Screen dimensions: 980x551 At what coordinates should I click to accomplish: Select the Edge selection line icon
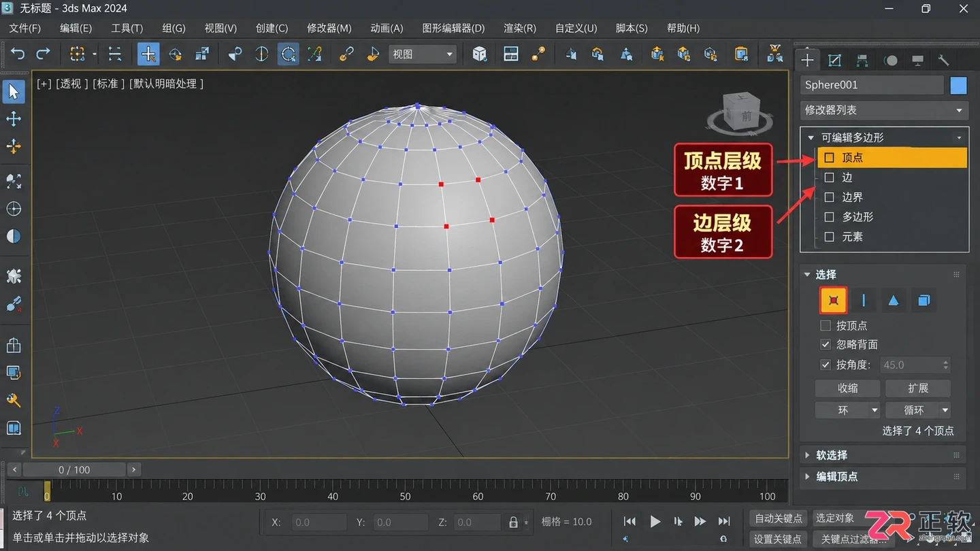coord(864,300)
